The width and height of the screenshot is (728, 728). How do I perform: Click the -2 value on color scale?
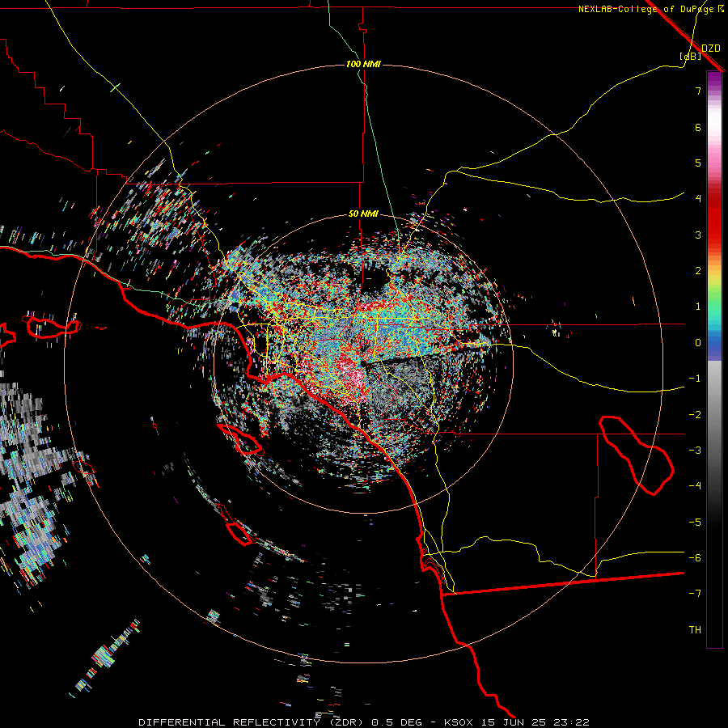point(695,415)
